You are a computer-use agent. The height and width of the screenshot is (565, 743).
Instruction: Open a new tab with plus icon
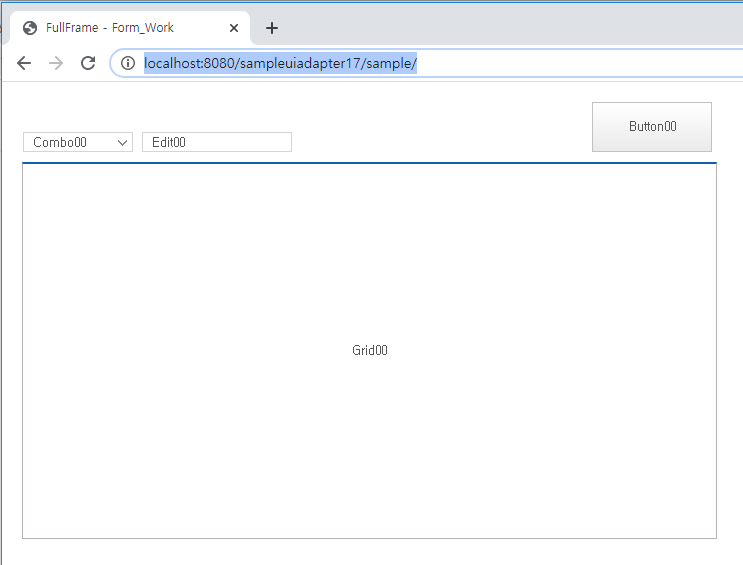[x=272, y=28]
